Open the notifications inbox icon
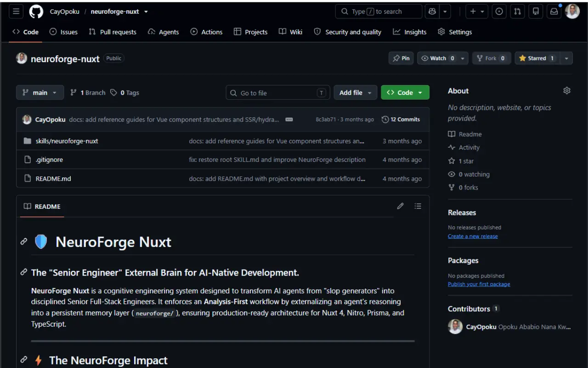The image size is (588, 368). point(554,11)
